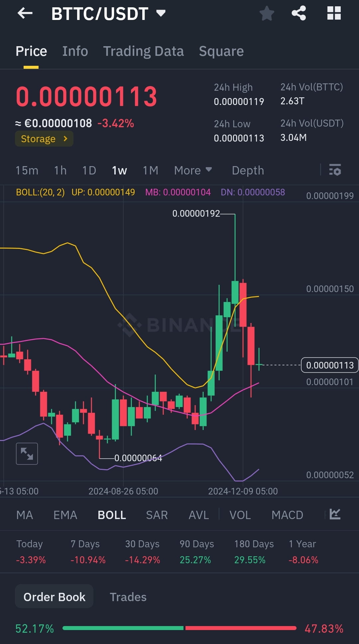
Task: Expand the More intervals dropdown
Action: 193,170
